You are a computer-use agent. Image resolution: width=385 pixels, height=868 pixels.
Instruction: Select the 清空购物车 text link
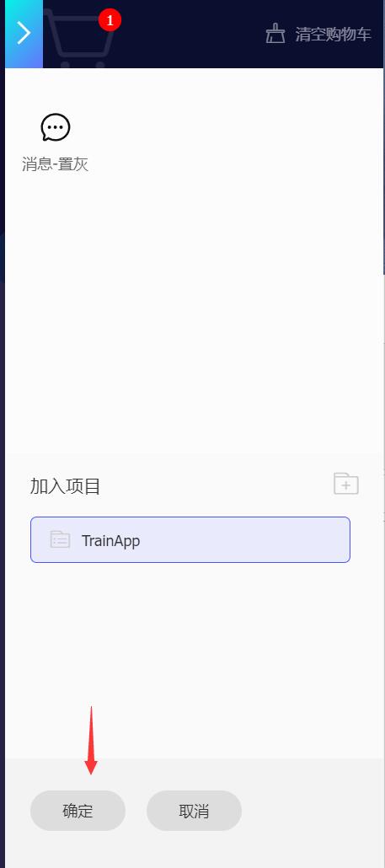click(x=333, y=35)
